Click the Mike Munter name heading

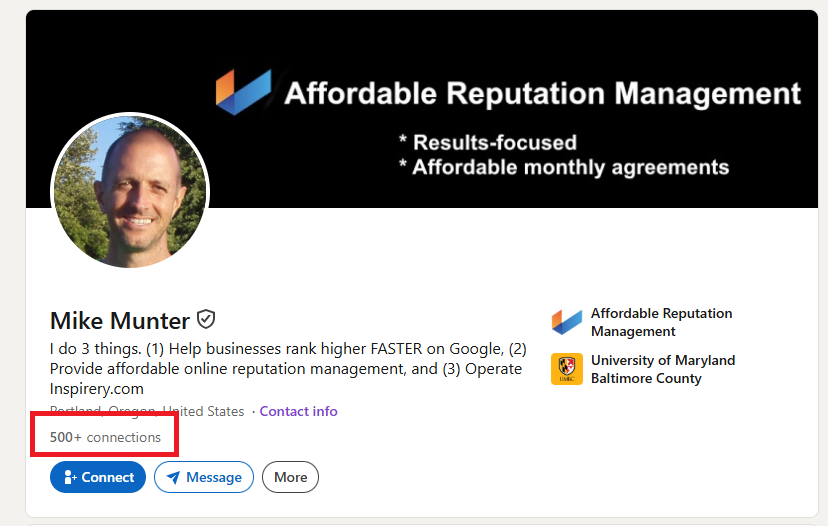click(x=119, y=321)
